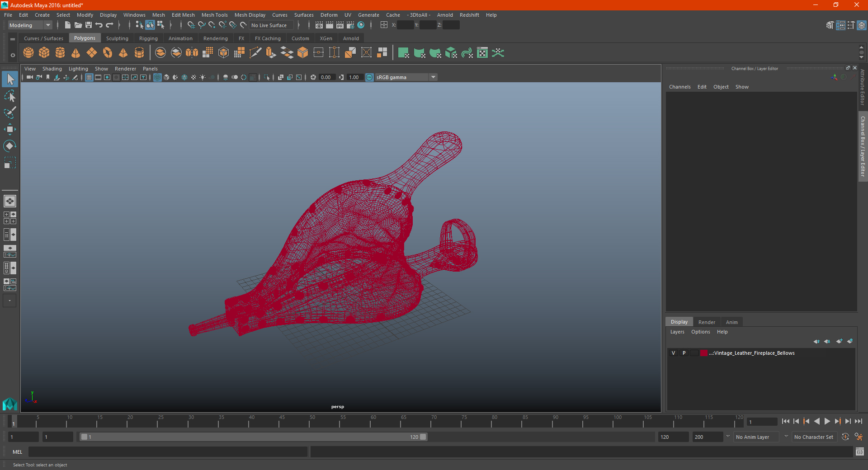
Task: Click the MEL command line input
Action: pyautogui.click(x=168, y=451)
